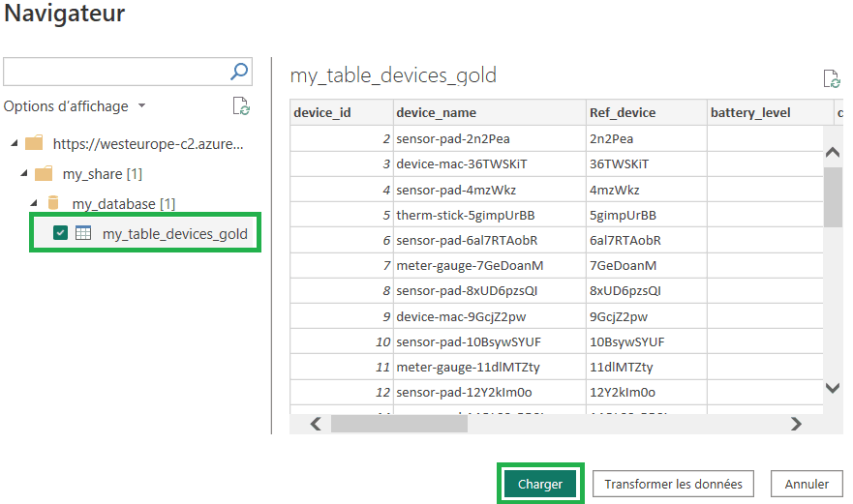Click the cell sensor-pad-8xUD6pzsQI
The width and height of the screenshot is (853, 504).
tap(490, 290)
